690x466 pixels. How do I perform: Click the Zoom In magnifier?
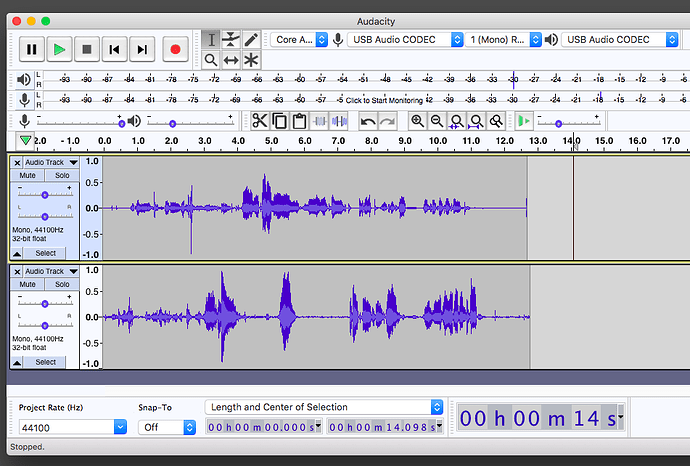pos(417,121)
